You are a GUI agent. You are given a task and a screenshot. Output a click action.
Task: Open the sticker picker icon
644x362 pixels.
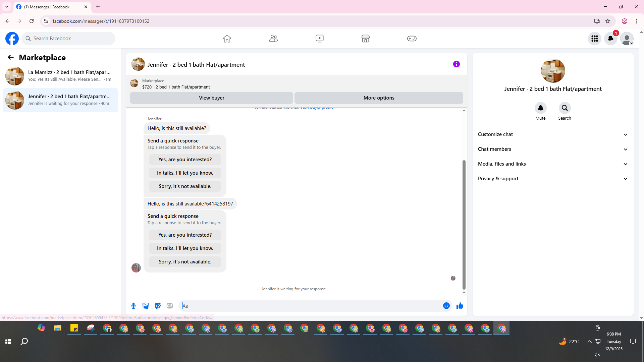pos(158,306)
